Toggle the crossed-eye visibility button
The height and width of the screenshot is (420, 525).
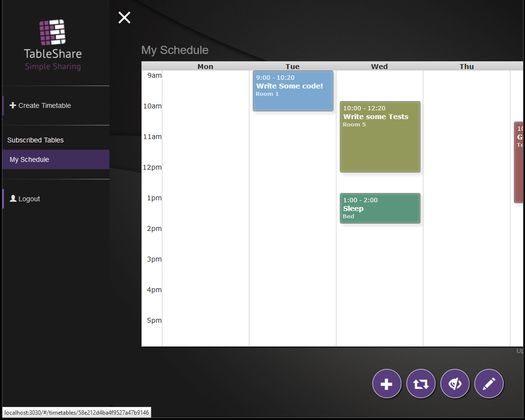coord(455,384)
